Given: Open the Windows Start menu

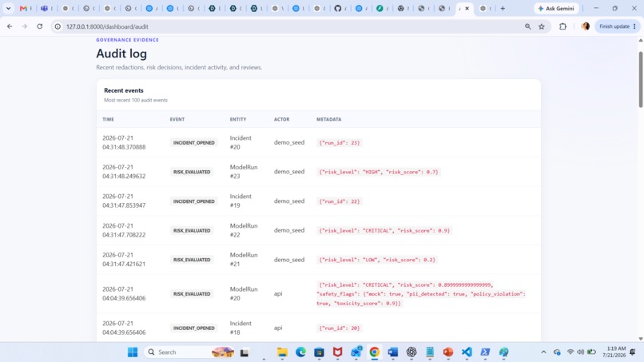Looking at the screenshot, I should pos(133,352).
